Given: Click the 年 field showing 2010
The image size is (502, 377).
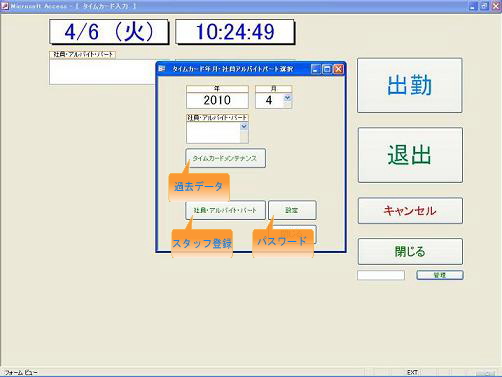Looking at the screenshot, I should point(217,100).
